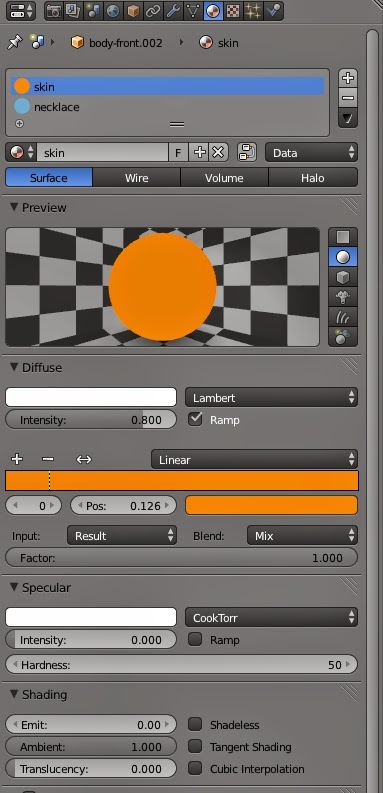Open the Render properties tab
Image resolution: width=383 pixels, height=793 pixels.
[53, 11]
